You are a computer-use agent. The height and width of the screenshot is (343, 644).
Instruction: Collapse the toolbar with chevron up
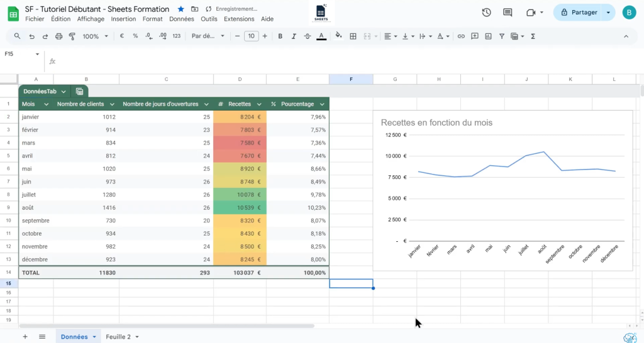pyautogui.click(x=626, y=36)
